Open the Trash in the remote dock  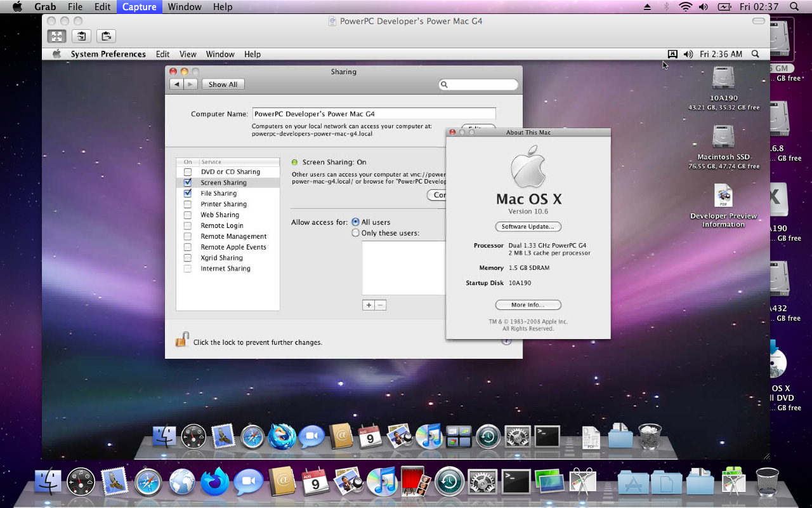tap(650, 437)
